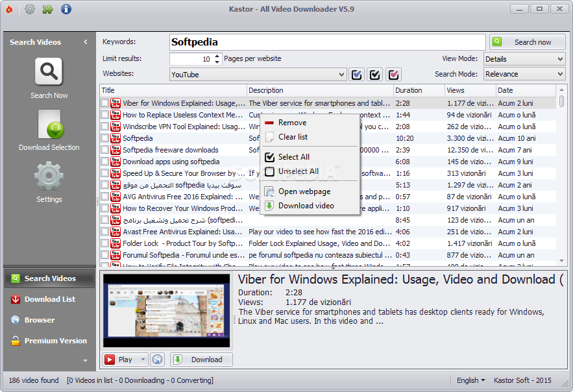Image resolution: width=573 pixels, height=392 pixels.
Task: Choose Select All from context menu
Action: 310,157
